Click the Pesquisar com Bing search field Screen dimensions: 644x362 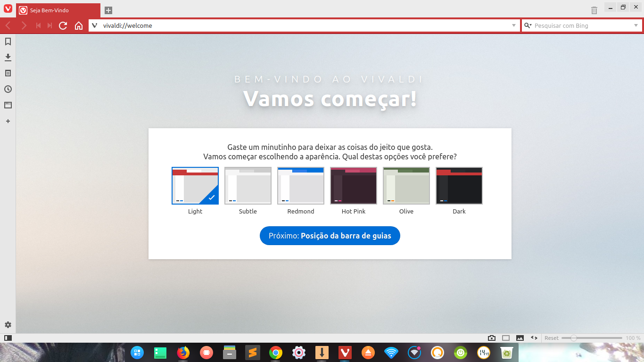pyautogui.click(x=582, y=25)
